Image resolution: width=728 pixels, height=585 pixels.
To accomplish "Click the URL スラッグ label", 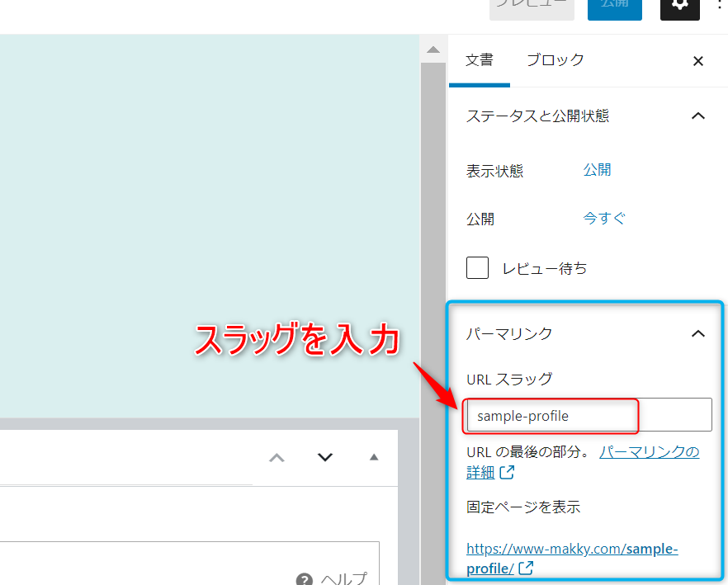I will point(509,379).
